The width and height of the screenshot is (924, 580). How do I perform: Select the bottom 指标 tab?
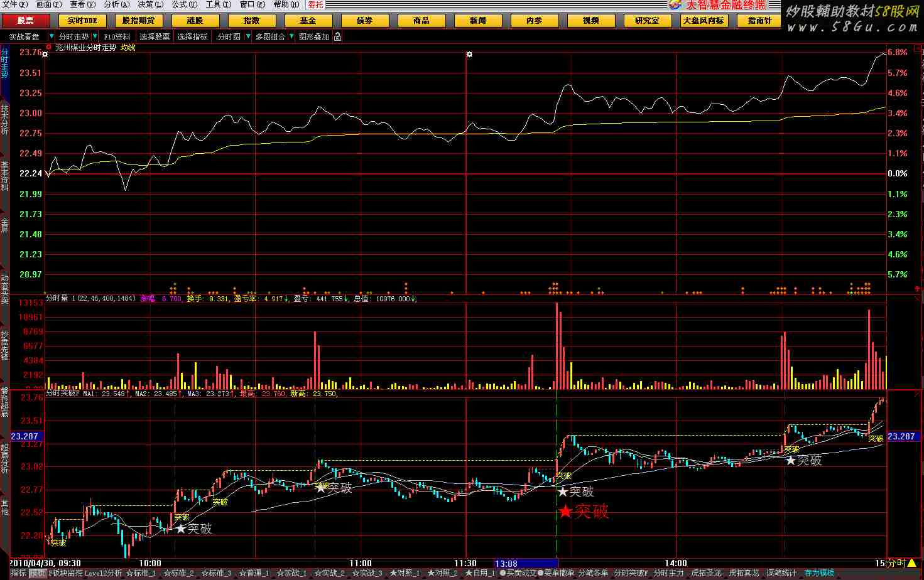tap(18, 574)
